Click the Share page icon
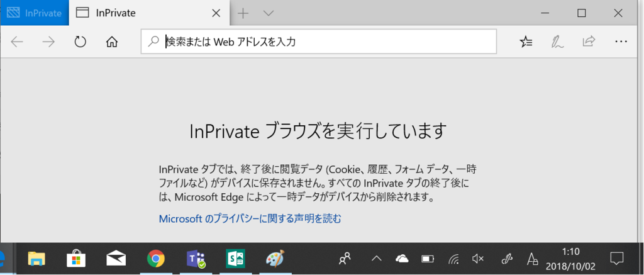Screen dimensions: 644x275 [589, 41]
